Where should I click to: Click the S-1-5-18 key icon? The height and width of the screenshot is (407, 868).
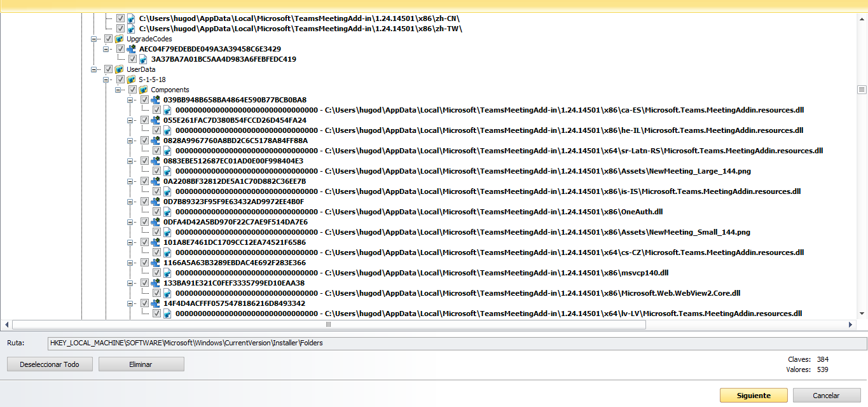(131, 79)
